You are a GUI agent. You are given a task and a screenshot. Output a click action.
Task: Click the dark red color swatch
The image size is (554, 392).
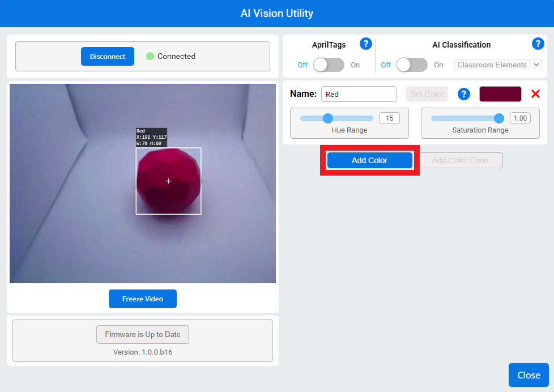[500, 93]
